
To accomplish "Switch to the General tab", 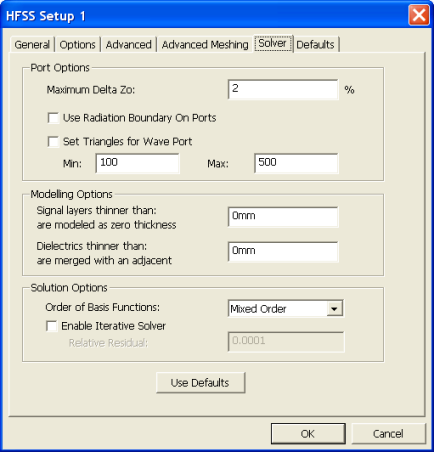I will point(32,44).
